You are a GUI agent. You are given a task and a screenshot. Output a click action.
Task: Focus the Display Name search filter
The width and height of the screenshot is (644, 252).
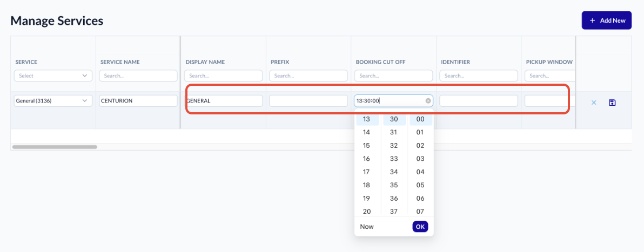[224, 76]
